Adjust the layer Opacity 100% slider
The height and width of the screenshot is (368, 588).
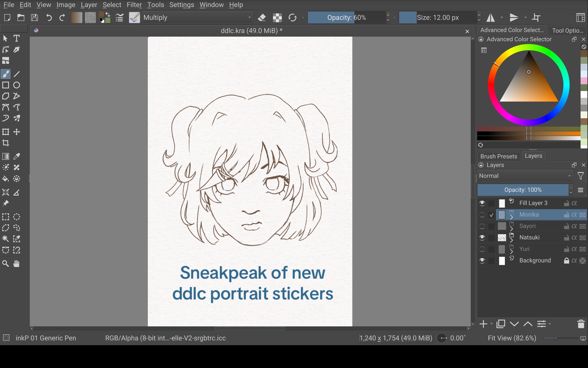523,190
